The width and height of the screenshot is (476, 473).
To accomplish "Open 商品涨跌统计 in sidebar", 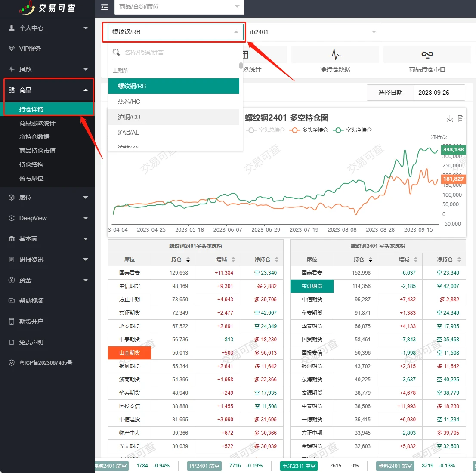I will (x=37, y=123).
